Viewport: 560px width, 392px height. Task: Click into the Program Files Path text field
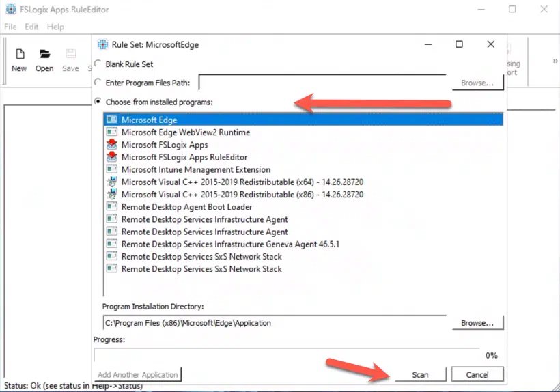[x=322, y=83]
